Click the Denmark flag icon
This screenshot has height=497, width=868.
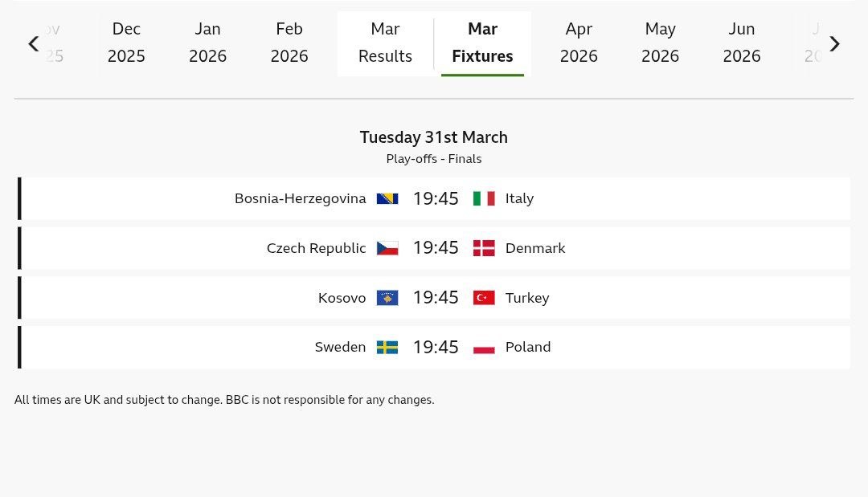click(484, 248)
